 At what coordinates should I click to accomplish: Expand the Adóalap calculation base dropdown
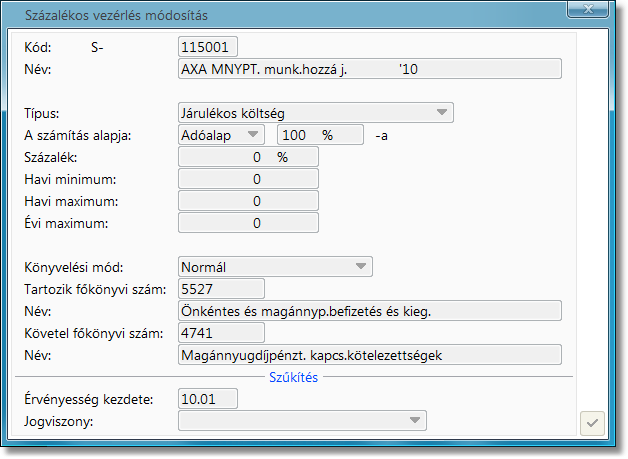(x=220, y=135)
